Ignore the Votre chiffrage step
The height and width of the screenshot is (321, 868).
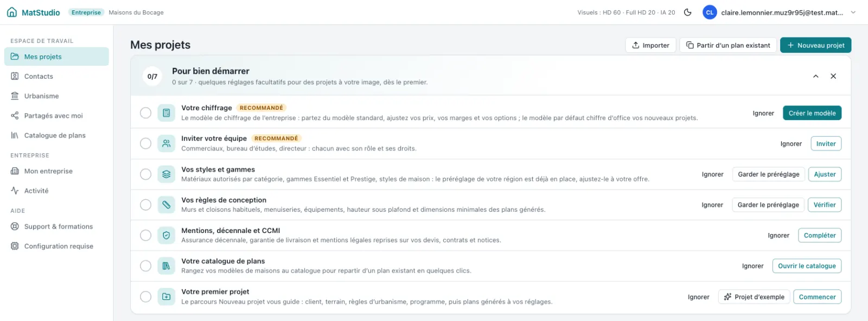(763, 113)
